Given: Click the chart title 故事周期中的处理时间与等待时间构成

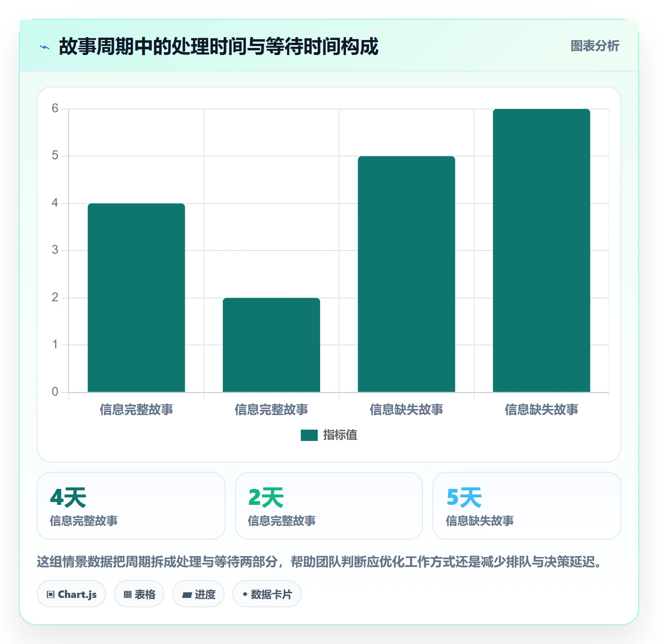Looking at the screenshot, I should tap(219, 47).
